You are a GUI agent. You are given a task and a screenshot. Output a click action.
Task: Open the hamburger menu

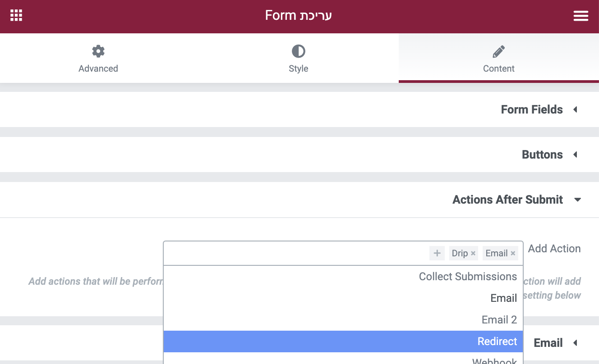pos(581,16)
